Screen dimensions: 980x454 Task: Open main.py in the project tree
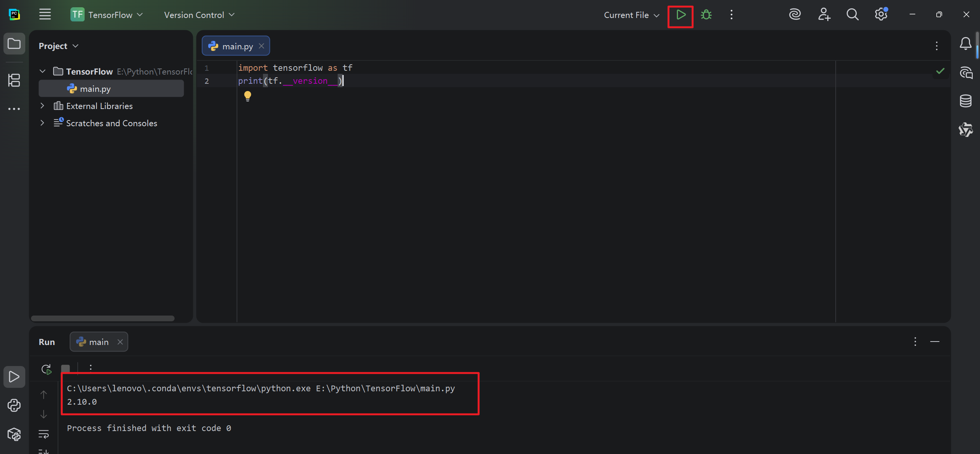[95, 89]
